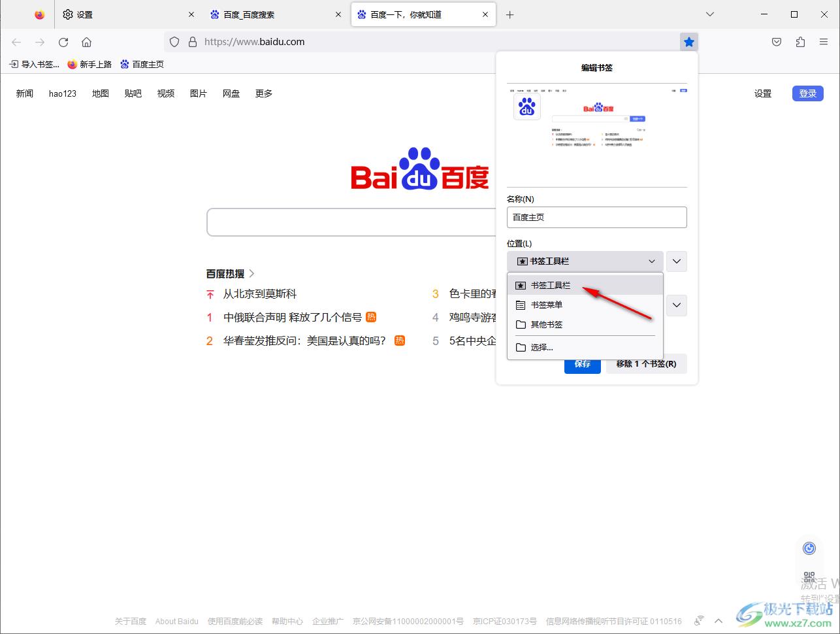
Task: Click the Baidu search input box
Action: pos(351,222)
